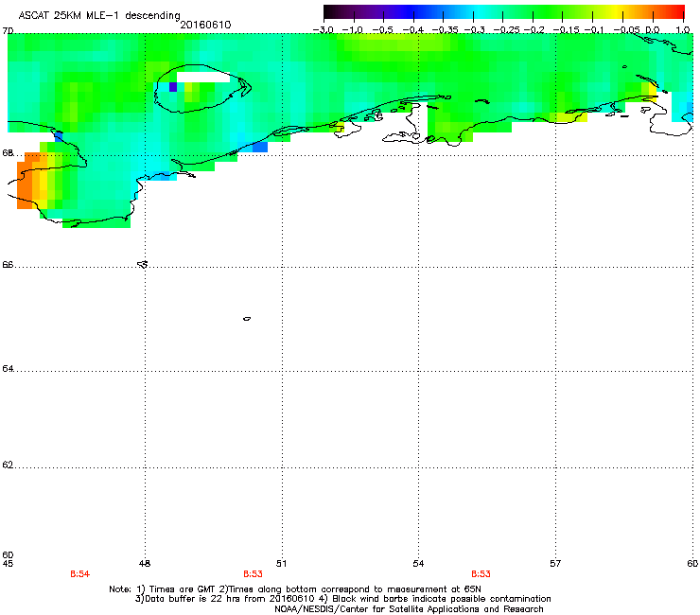The image size is (700, 615).
Task: Click the red '8:53' time between longitudes 54 and 57
Action: click(481, 574)
